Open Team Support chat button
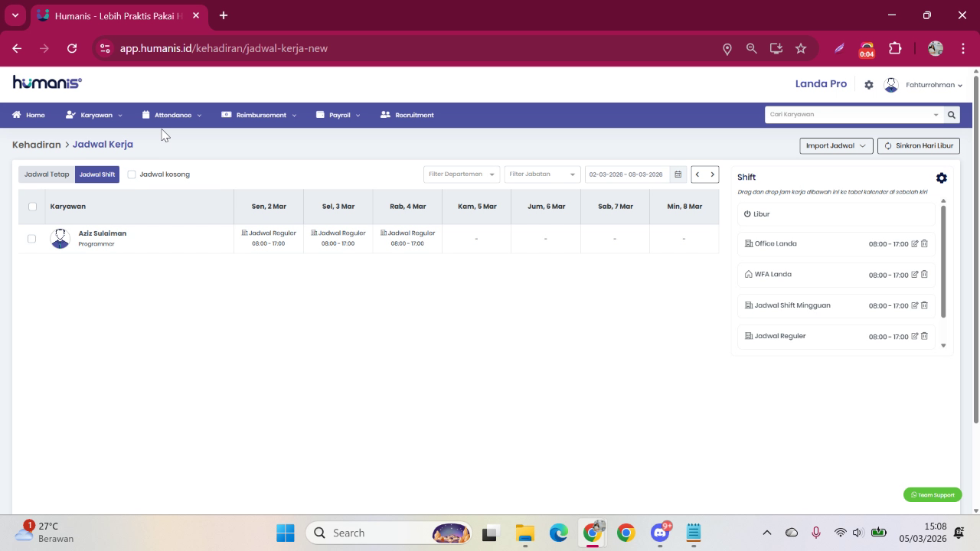Image resolution: width=980 pixels, height=551 pixels. click(933, 495)
